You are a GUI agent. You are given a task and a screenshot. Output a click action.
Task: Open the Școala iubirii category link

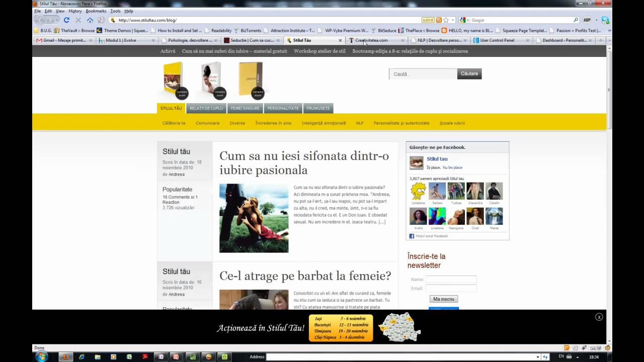[452, 123]
